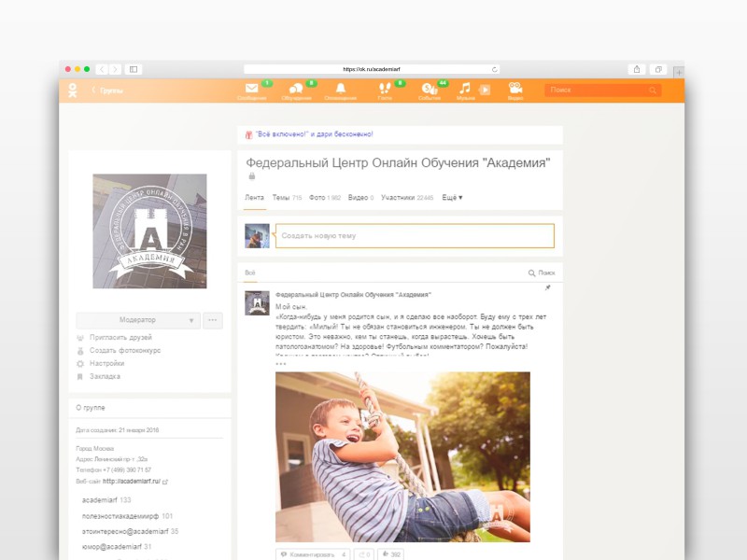Select the Лента tab
Viewport: 747px width, 560px height.
coord(254,197)
